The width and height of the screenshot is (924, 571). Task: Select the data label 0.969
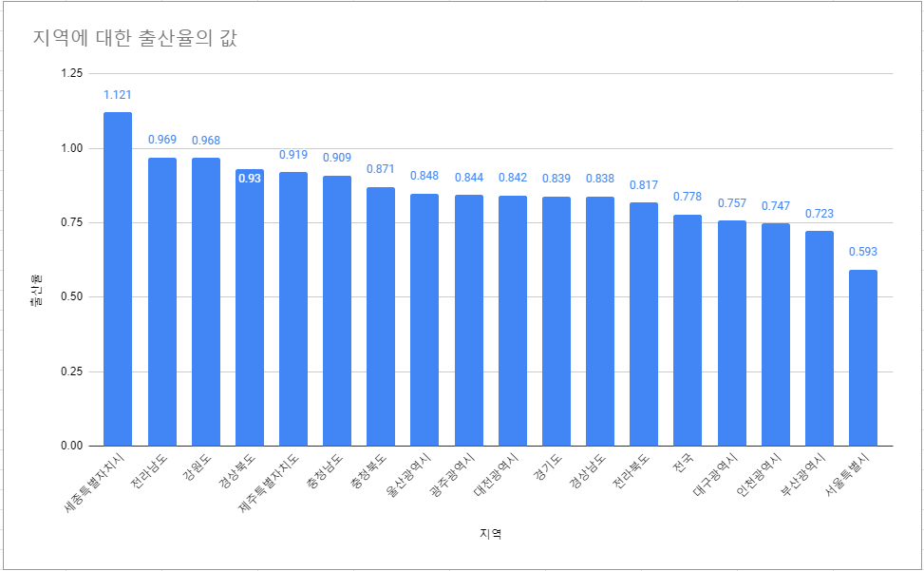pyautogui.click(x=162, y=140)
